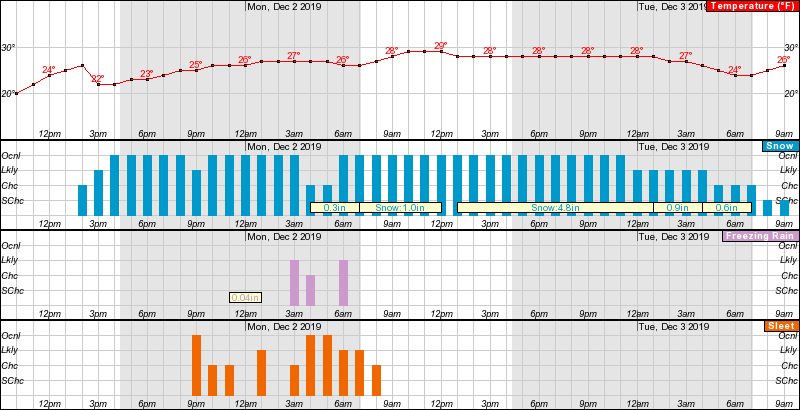
Task: Click the 22° temperature reading label
Action: 97,79
